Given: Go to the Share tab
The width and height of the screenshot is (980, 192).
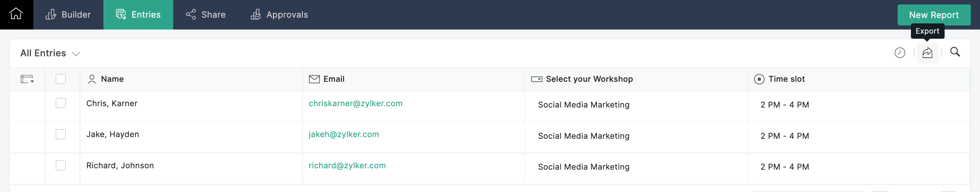Looking at the screenshot, I should click(x=206, y=15).
